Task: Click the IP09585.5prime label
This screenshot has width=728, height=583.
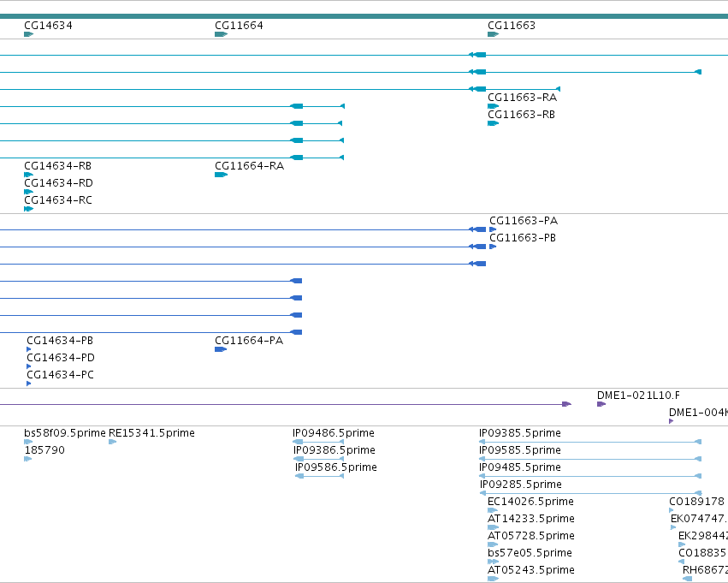Action: [x=520, y=450]
